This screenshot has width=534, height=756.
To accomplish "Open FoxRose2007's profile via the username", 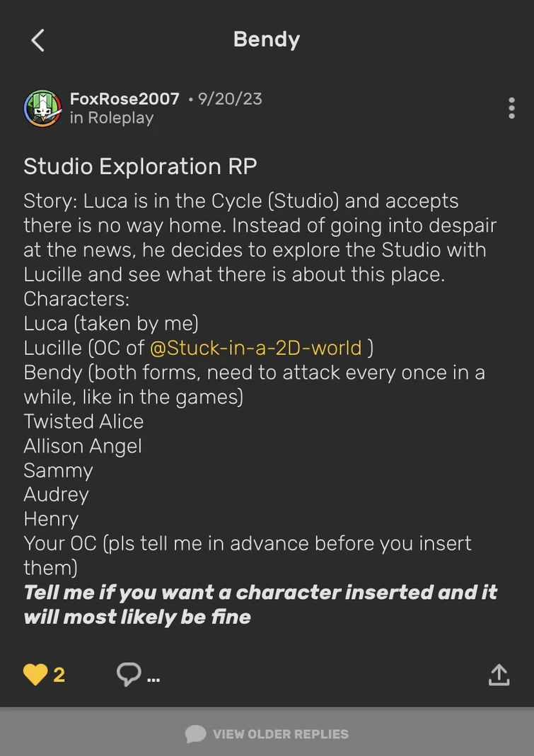I will 124,98.
